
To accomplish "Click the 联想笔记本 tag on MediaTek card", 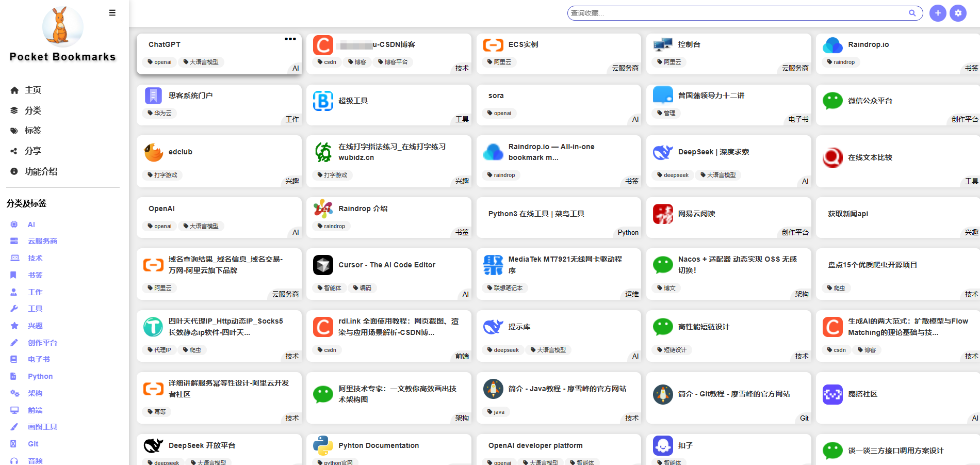I will point(504,288).
